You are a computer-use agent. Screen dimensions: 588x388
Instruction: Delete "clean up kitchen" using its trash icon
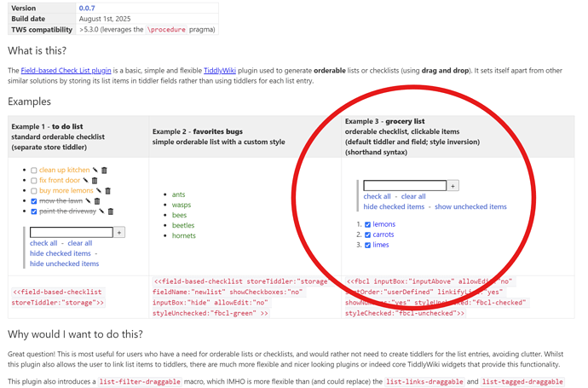[104, 170]
